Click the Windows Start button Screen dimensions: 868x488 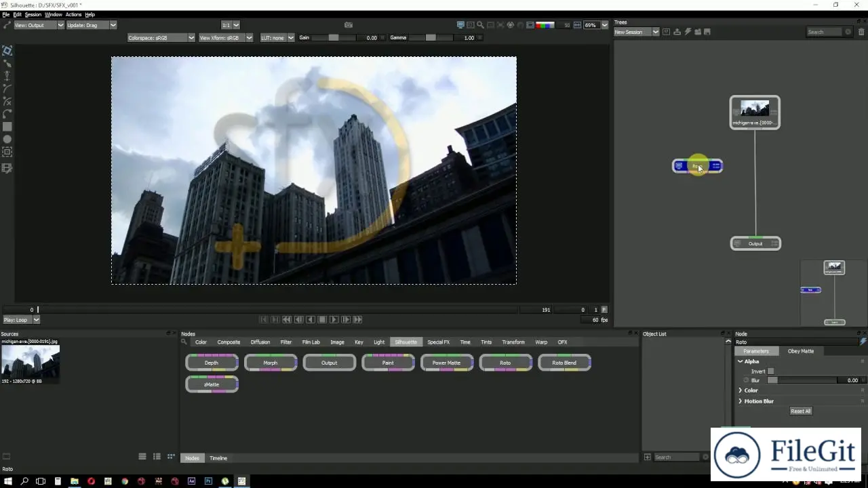8,481
